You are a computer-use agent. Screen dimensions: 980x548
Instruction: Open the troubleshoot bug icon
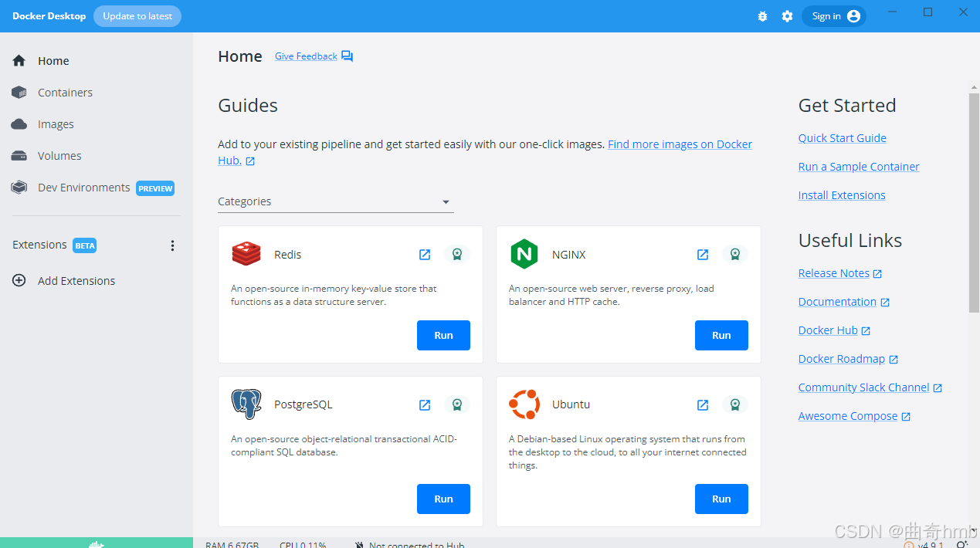tap(762, 16)
